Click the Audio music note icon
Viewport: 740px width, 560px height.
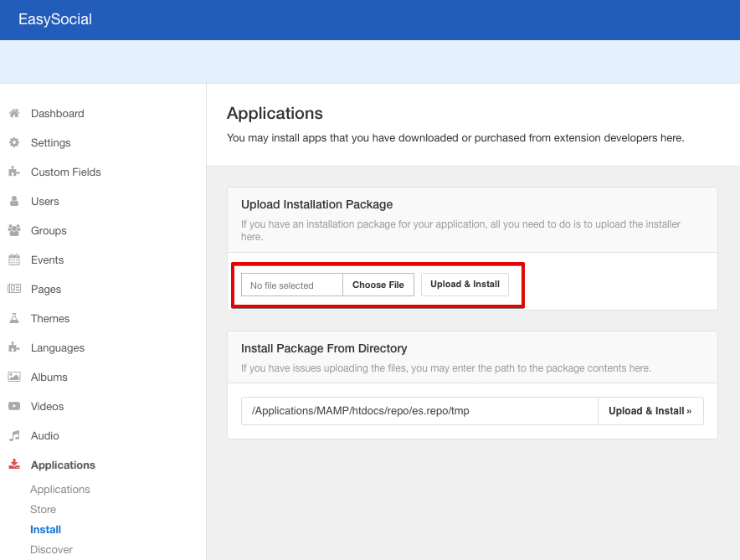14,435
